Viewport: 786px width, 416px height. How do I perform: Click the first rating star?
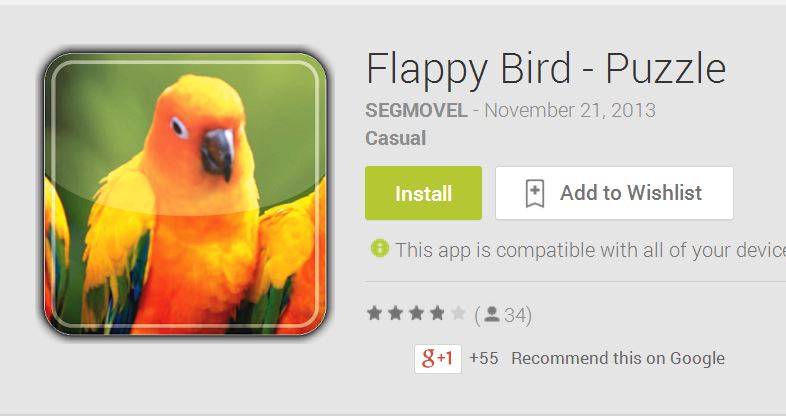click(374, 313)
